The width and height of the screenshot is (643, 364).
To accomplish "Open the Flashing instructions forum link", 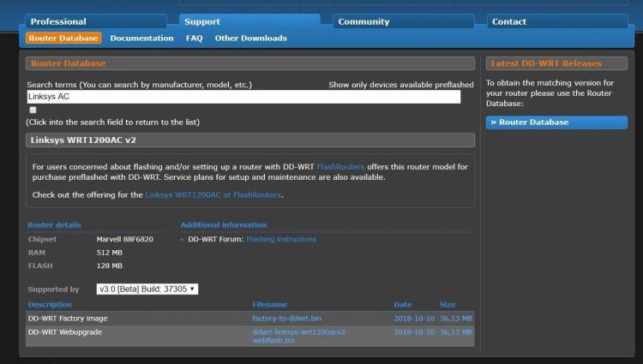I will tap(281, 239).
